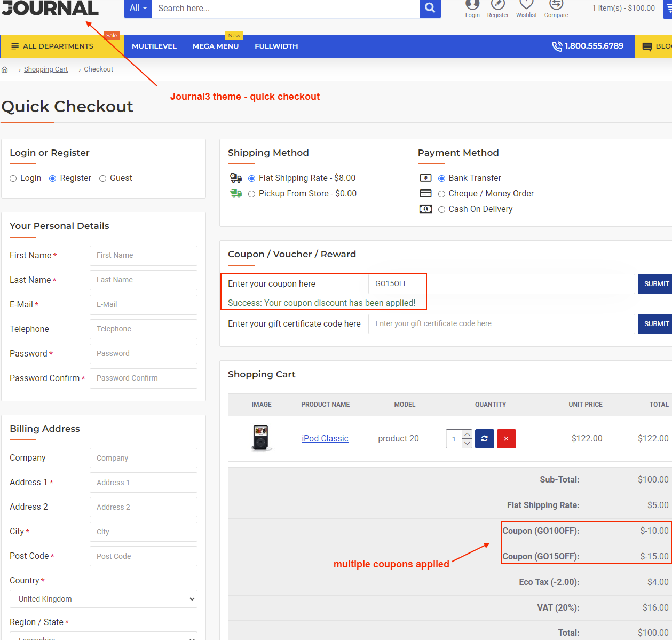The image size is (672, 640).
Task: Click the First Name input field
Action: pyautogui.click(x=143, y=256)
